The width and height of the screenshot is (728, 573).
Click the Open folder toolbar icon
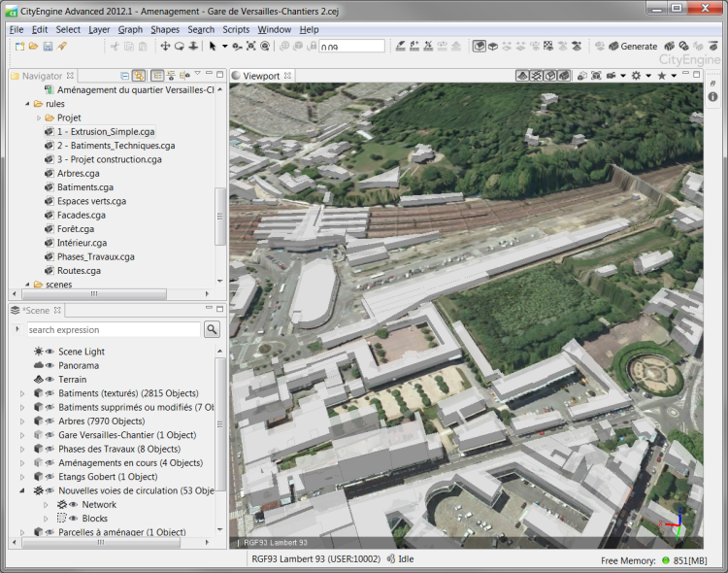point(33,46)
